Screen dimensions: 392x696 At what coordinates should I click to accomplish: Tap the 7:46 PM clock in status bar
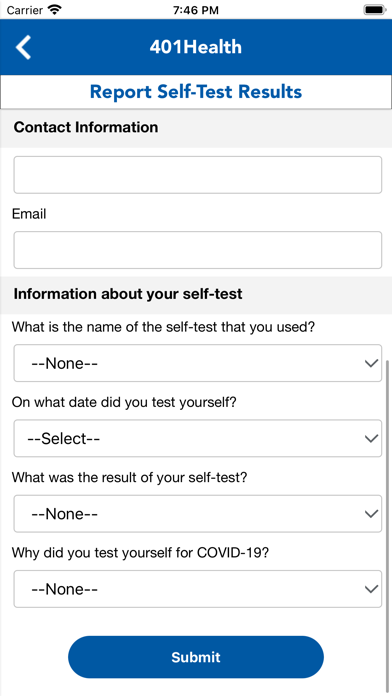pyautogui.click(x=196, y=10)
